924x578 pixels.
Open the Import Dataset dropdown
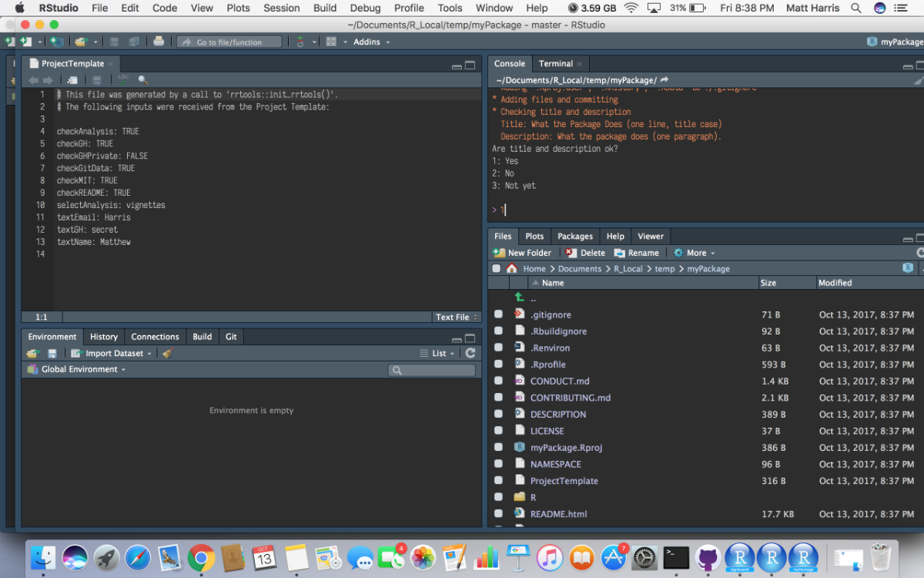(x=112, y=353)
